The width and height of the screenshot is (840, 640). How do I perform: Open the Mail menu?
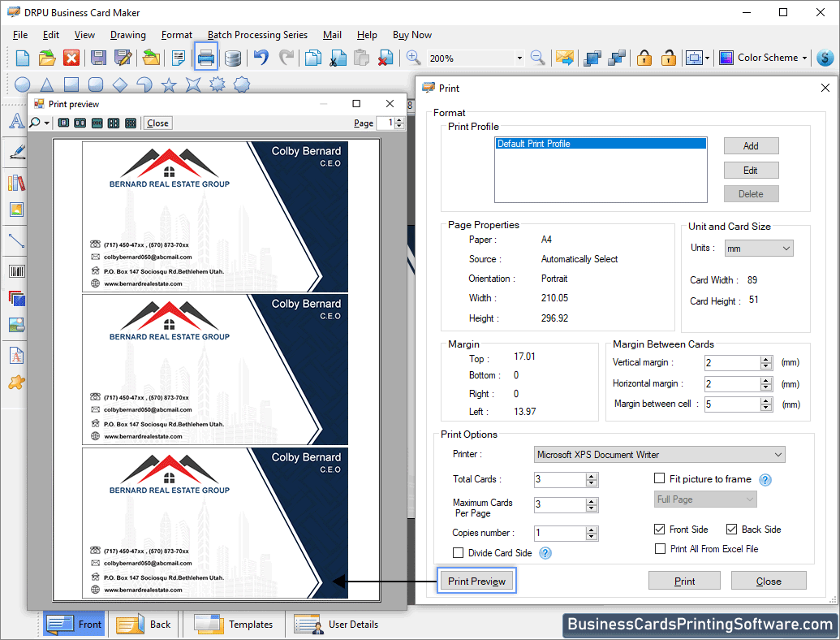click(332, 35)
